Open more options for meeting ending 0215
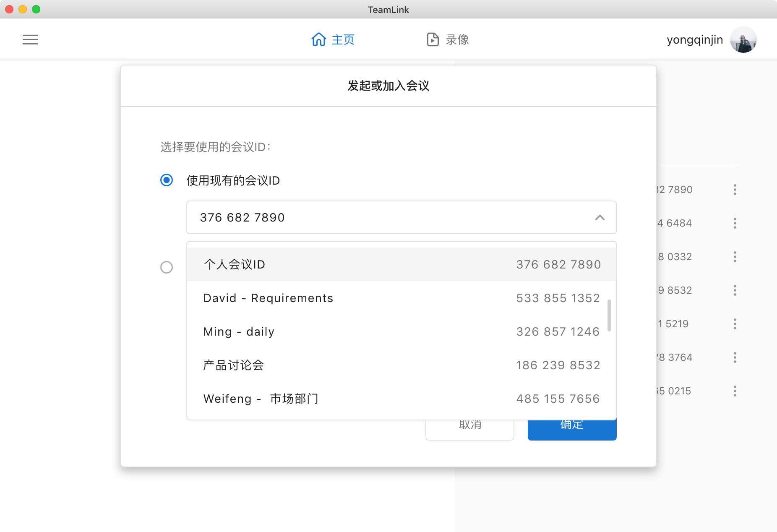This screenshot has width=777, height=532. [735, 391]
